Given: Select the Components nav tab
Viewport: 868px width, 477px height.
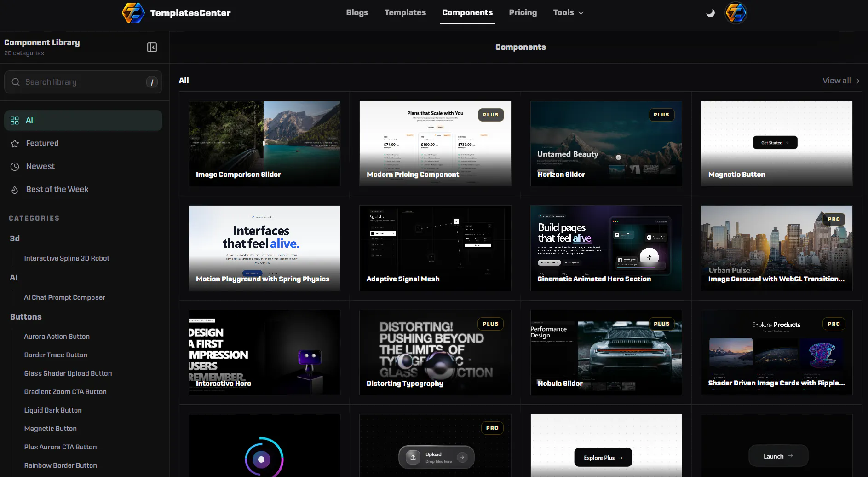Looking at the screenshot, I should pyautogui.click(x=467, y=12).
